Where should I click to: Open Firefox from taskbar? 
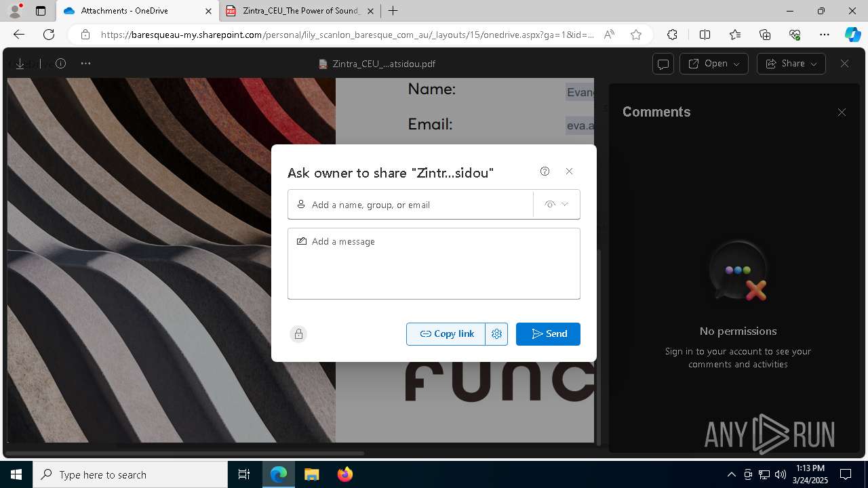pyautogui.click(x=344, y=474)
